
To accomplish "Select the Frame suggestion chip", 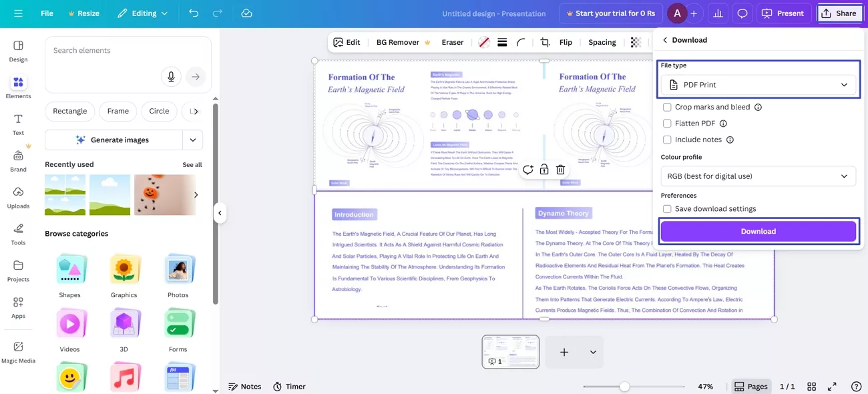I will (118, 112).
